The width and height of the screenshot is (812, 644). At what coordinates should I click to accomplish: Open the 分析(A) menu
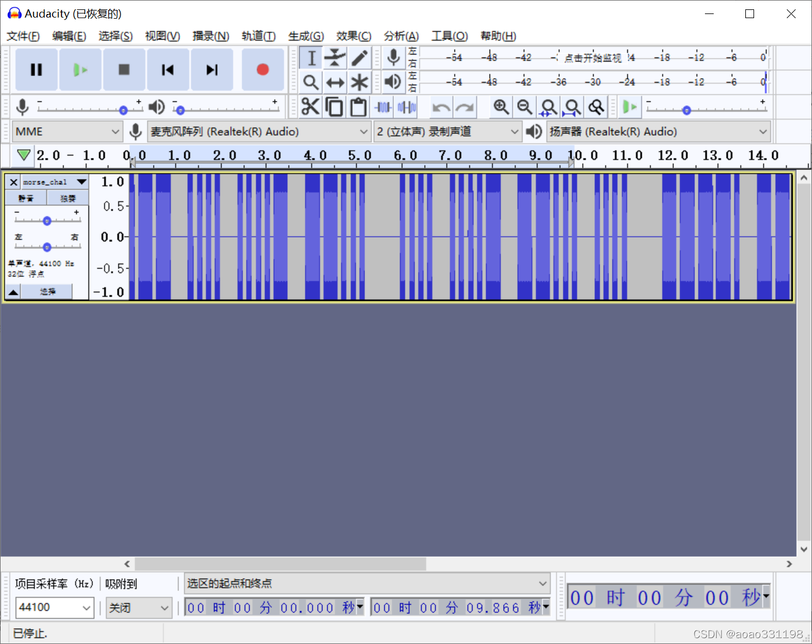tap(401, 36)
